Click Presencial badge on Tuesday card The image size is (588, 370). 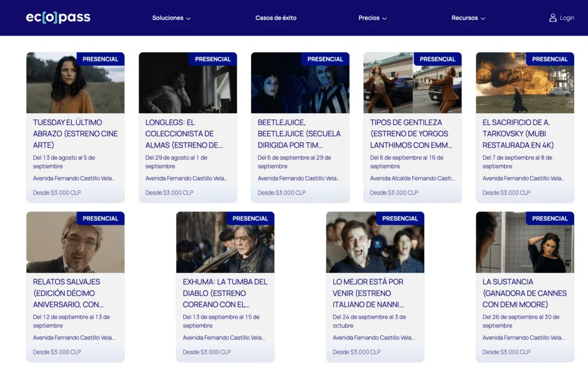click(100, 59)
